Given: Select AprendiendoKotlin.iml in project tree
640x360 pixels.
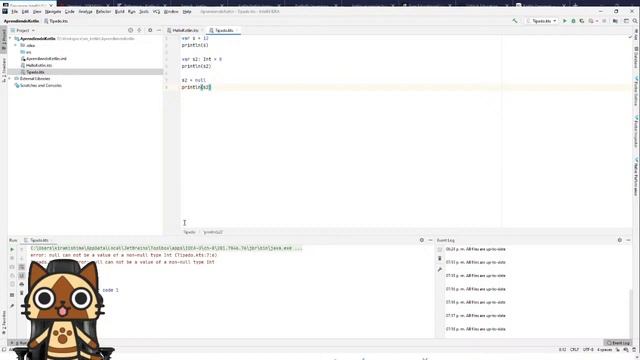Looking at the screenshot, I should 44,59.
